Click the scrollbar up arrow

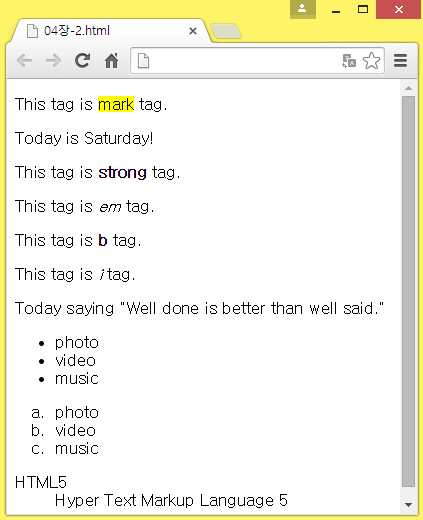point(408,88)
